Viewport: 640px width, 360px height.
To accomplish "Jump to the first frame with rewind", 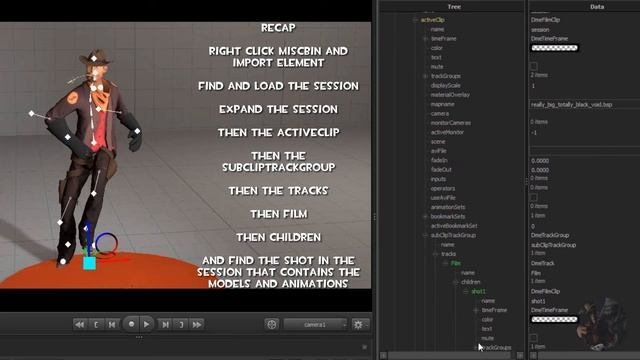I will click(80, 324).
